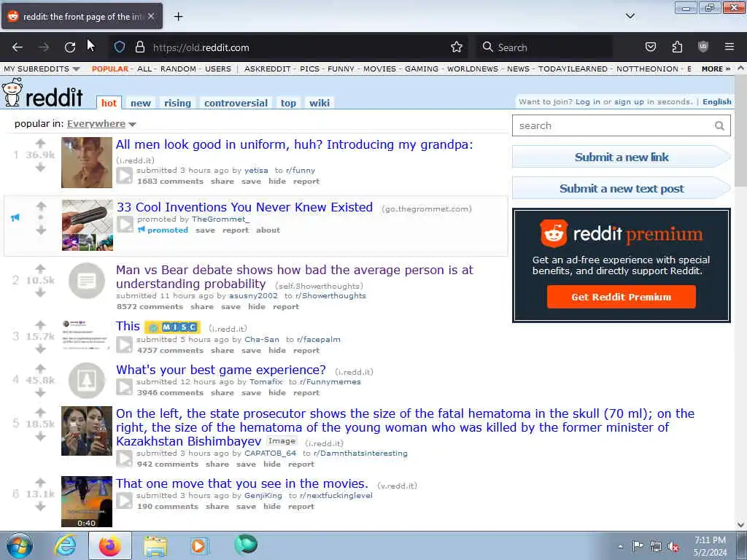The width and height of the screenshot is (747, 560).
Task: Open the wiki tab
Action: [x=320, y=103]
